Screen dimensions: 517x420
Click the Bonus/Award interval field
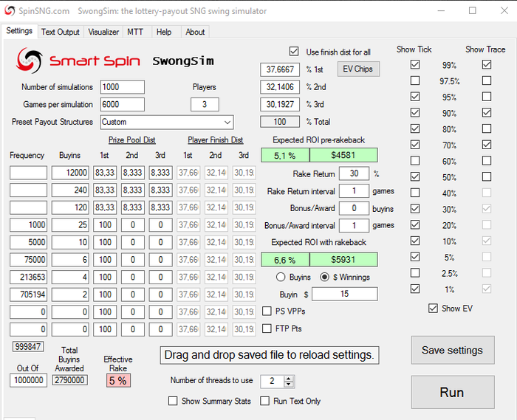point(354,226)
